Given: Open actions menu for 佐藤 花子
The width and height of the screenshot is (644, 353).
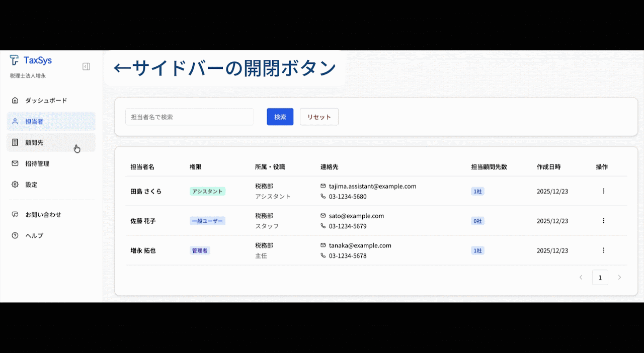Looking at the screenshot, I should [x=603, y=221].
